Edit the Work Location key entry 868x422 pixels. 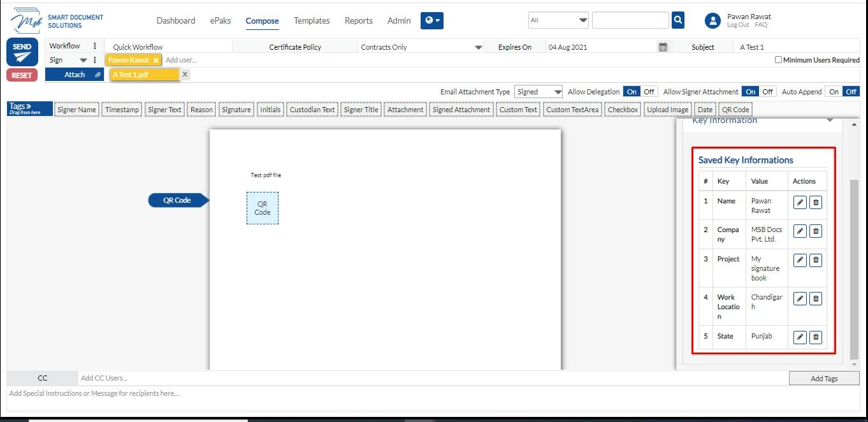[x=800, y=298]
